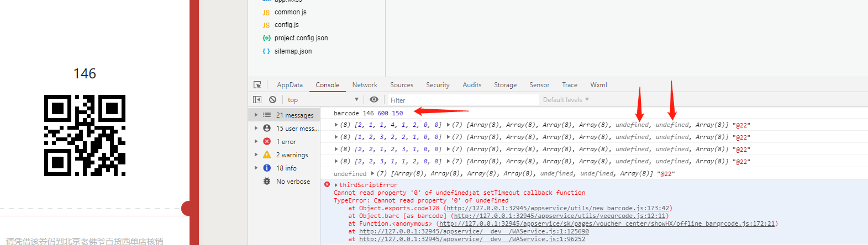Click the config icon beside project.config.json
Viewport: 868px width, 245px height.
pos(266,38)
